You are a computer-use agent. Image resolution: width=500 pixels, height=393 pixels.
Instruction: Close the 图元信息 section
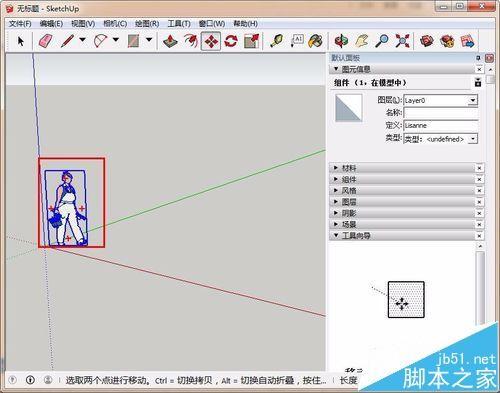coord(479,69)
